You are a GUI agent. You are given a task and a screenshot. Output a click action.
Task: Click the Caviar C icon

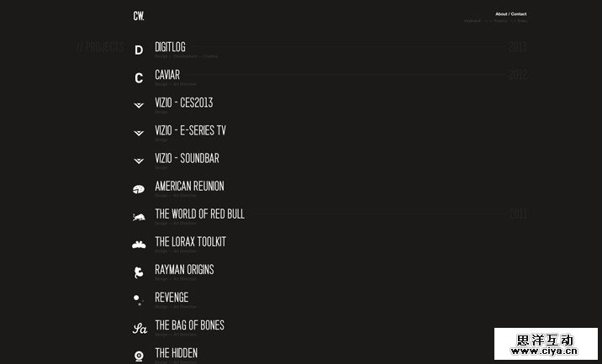(x=139, y=78)
